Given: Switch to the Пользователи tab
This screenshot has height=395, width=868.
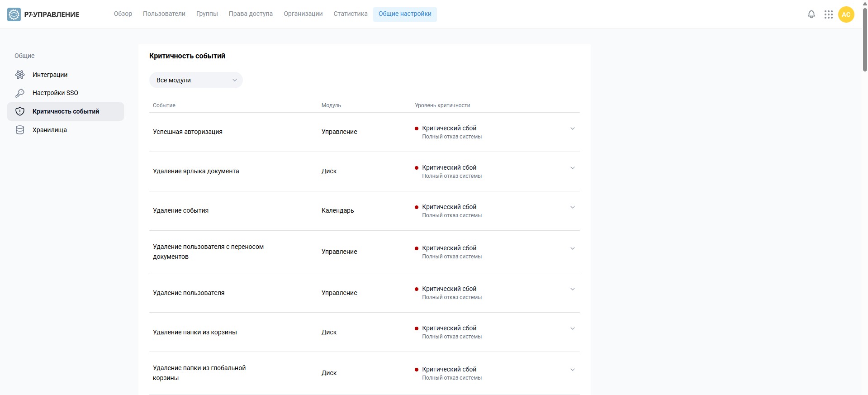Looking at the screenshot, I should pos(164,14).
